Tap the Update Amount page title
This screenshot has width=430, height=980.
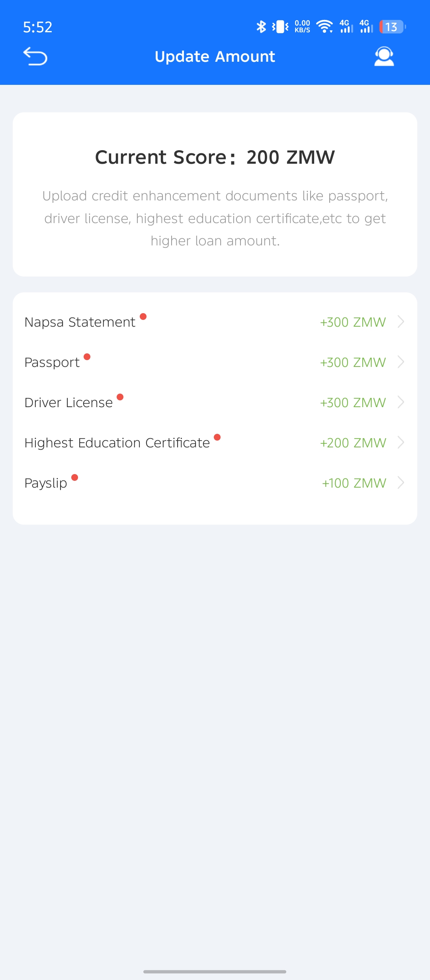pos(215,57)
